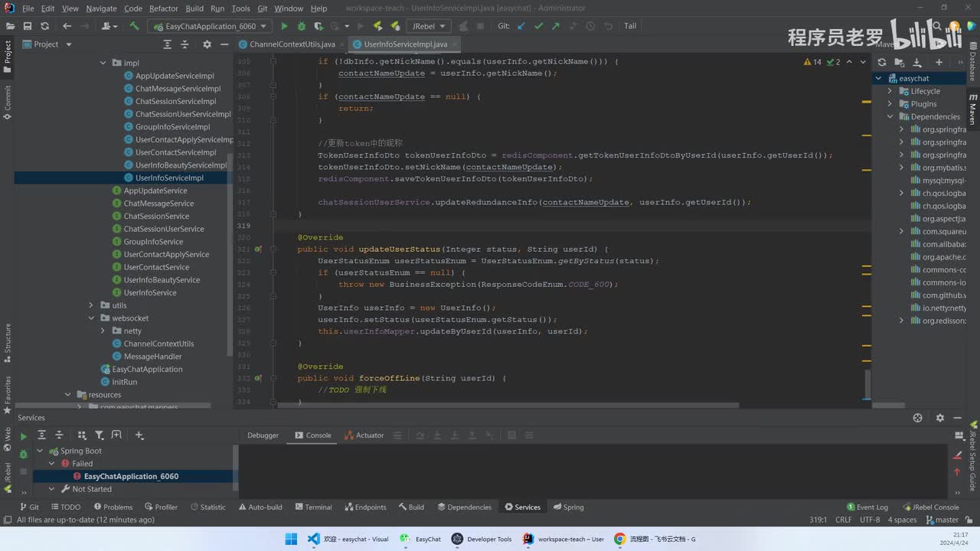
Task: Collapse the Spring Boot node in Services
Action: coord(41,451)
